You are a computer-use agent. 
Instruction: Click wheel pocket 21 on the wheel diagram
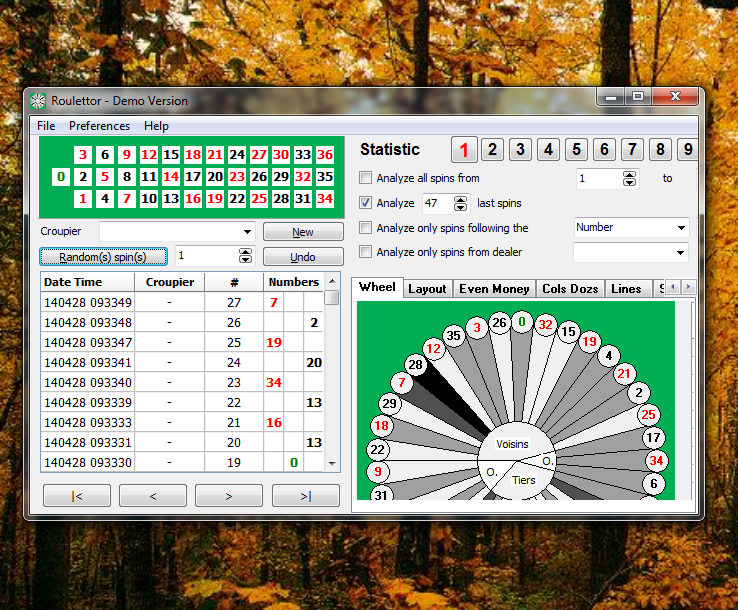624,374
